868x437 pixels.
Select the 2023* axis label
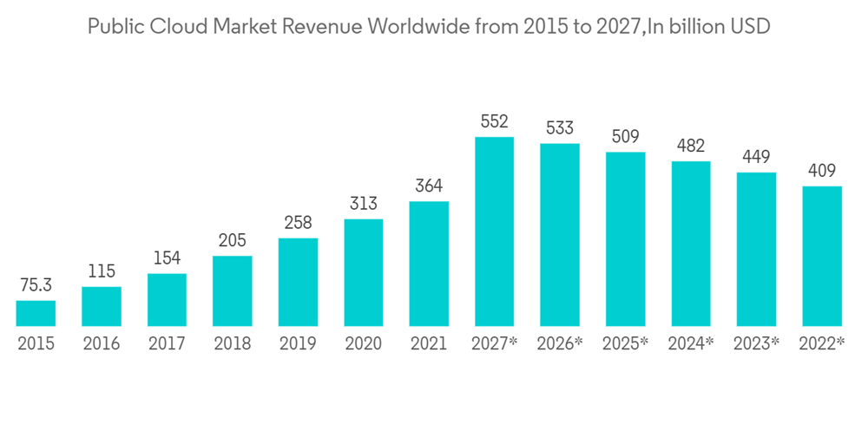(756, 344)
